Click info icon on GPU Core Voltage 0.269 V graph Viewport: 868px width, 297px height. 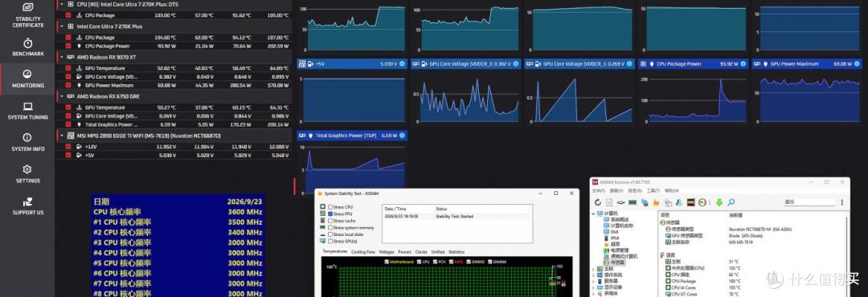coord(628,64)
